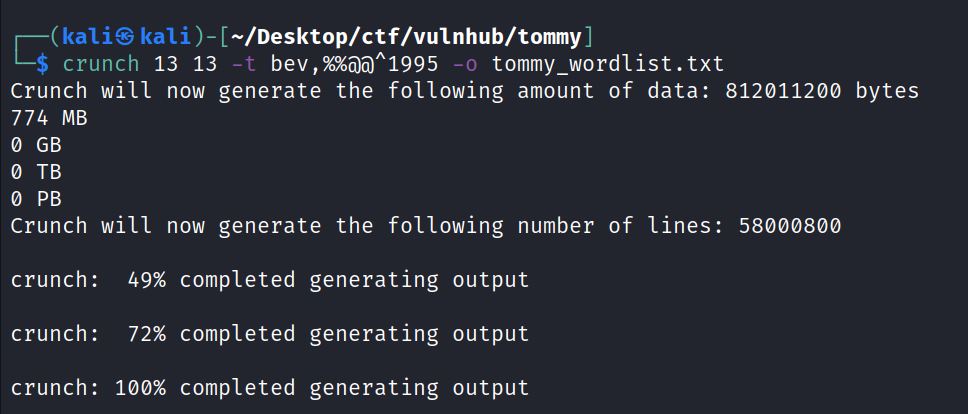Viewport: 968px width, 414px height.
Task: Click the 0 PB output line
Action: 36,199
